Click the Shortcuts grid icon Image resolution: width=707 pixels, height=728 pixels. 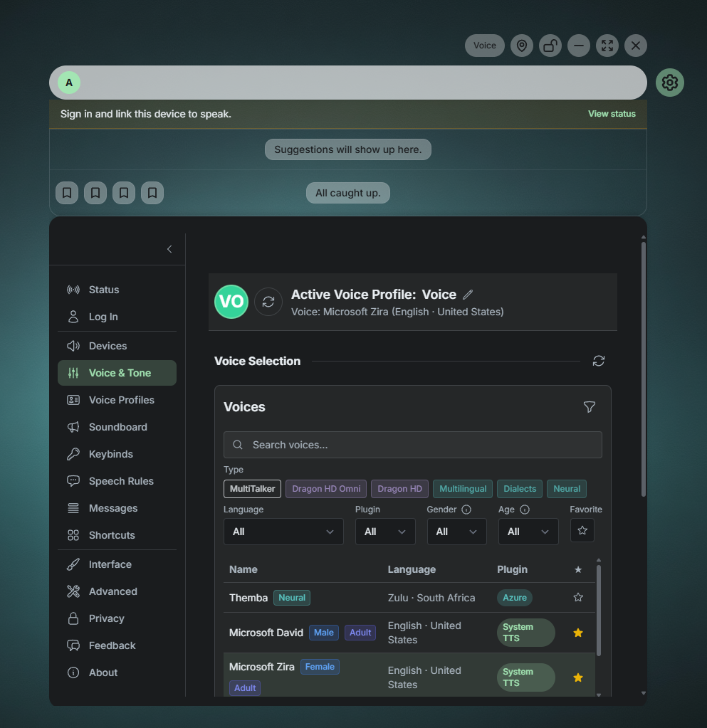click(x=73, y=535)
